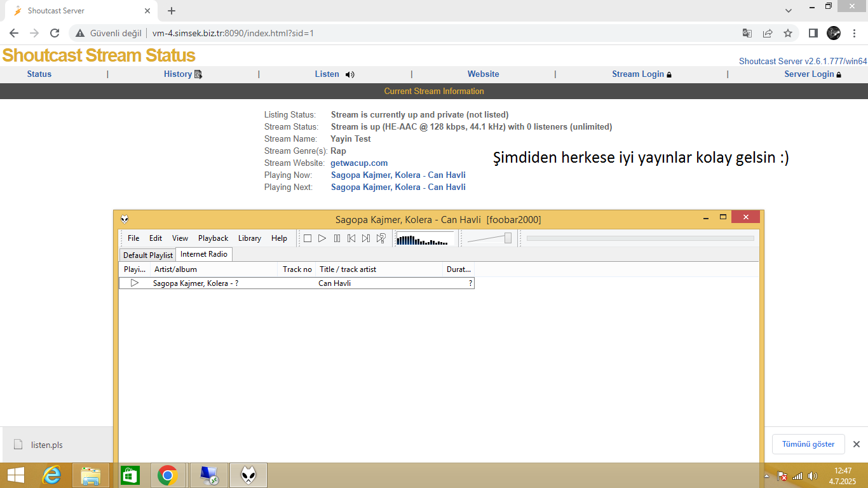Skip to previous track in foobar2000
Screen dimensions: 868x488
tap(351, 238)
